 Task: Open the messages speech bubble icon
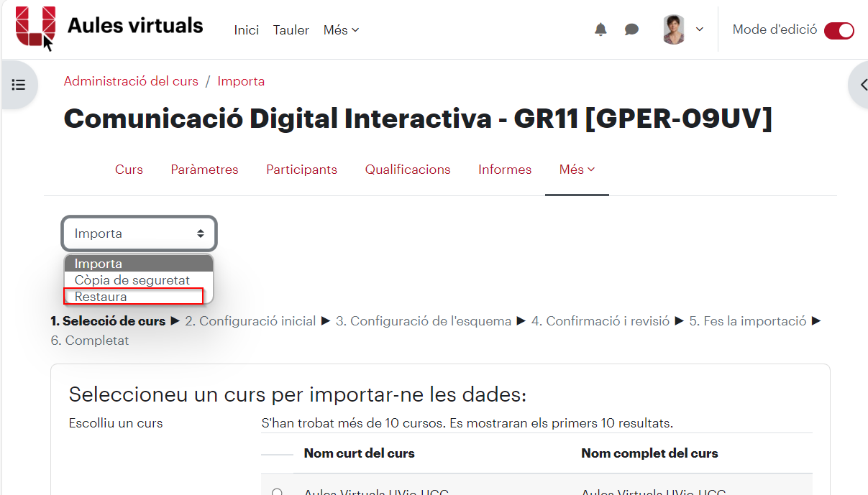tap(631, 29)
